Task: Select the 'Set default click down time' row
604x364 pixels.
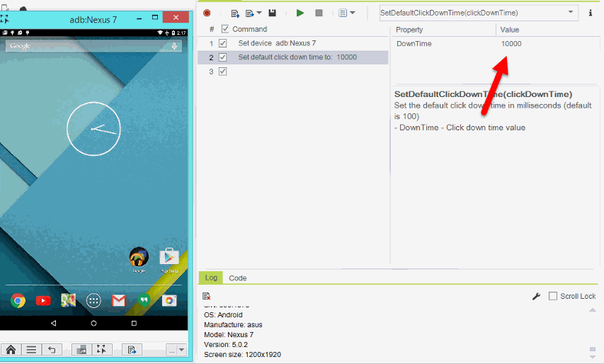Action: click(x=297, y=57)
